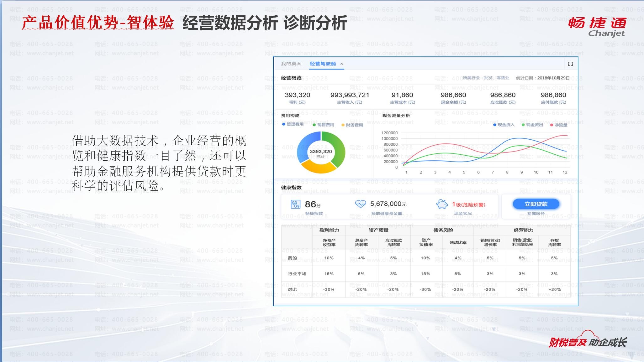Screen dimensions: 644x362
Task: Click the 畅捷指数 stethoscope icon
Action: pos(295,204)
